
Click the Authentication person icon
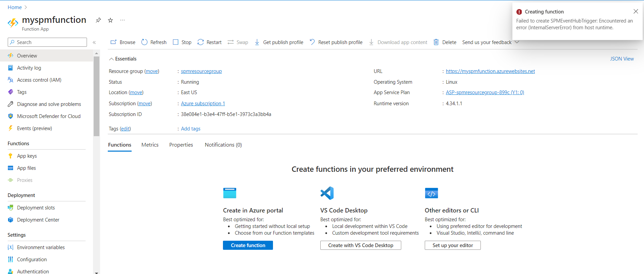click(x=10, y=271)
